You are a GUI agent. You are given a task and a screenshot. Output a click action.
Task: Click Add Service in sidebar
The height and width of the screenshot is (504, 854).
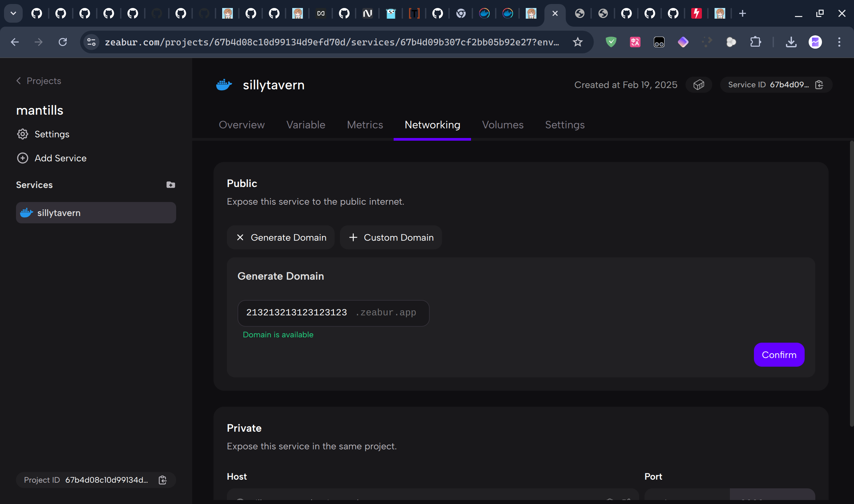point(60,158)
